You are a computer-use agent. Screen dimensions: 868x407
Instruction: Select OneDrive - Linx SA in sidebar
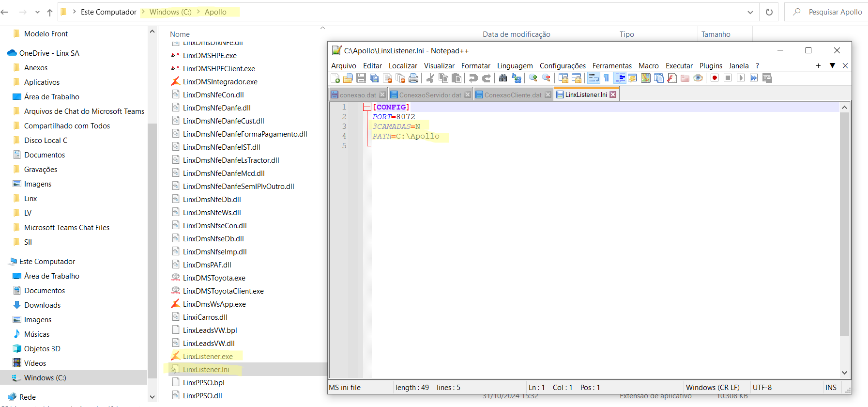49,53
